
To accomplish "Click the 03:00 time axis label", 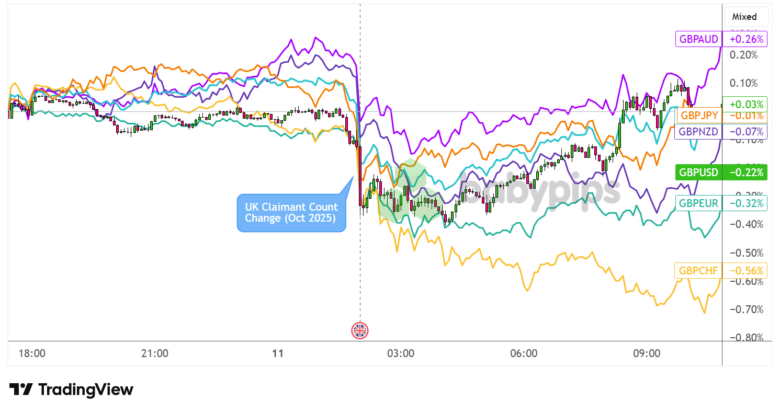I will 401,354.
